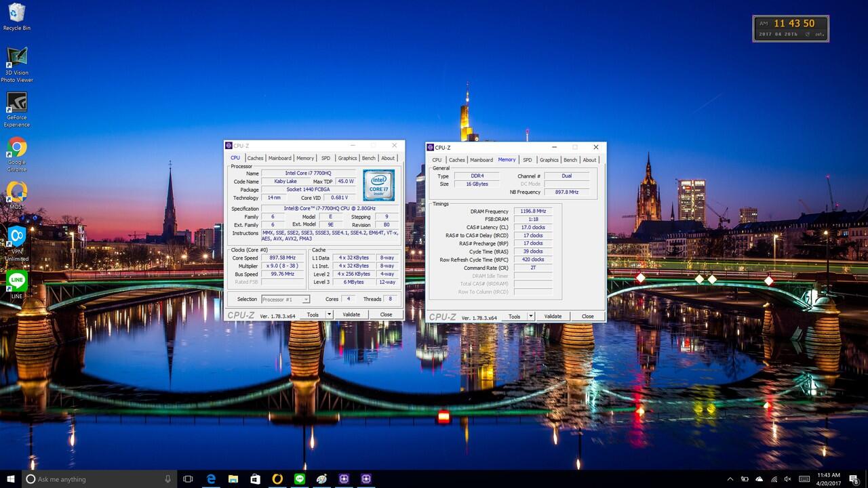This screenshot has height=488, width=868.
Task: Launch Microsoft Edge from the taskbar
Action: pyautogui.click(x=211, y=479)
